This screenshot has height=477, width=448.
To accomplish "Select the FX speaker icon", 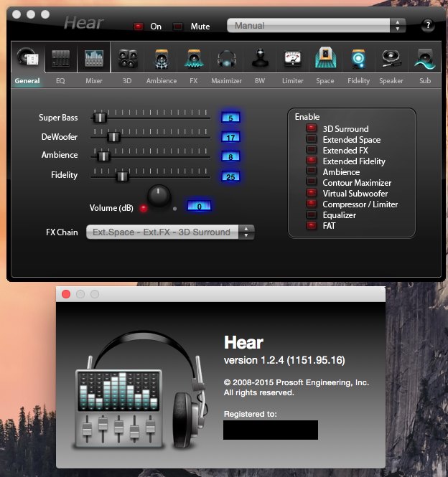I will (194, 58).
